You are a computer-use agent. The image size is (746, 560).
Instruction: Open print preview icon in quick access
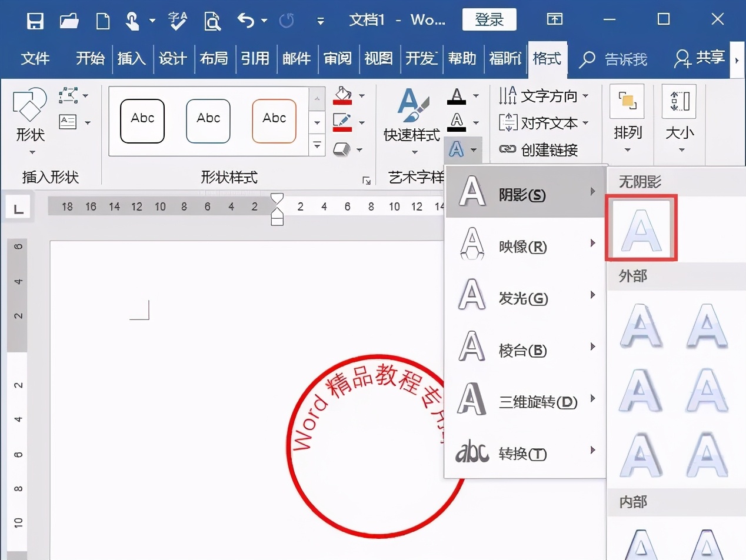212,21
